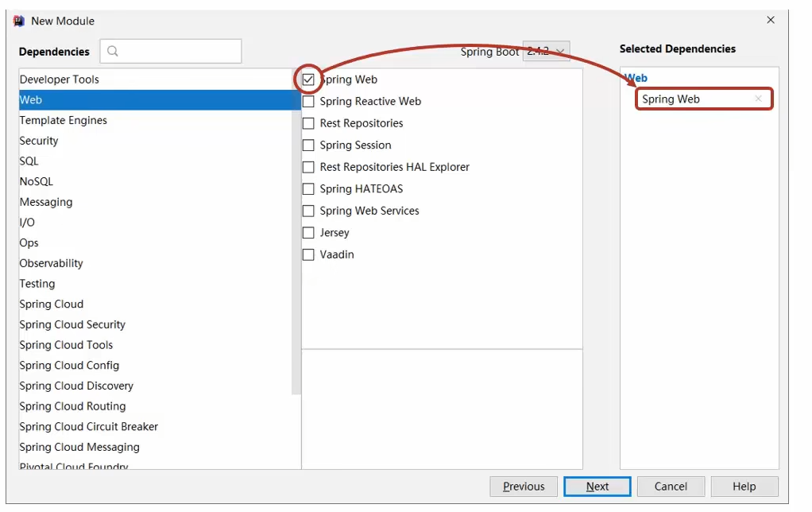This screenshot has height=512, width=812.
Task: Enable the Vaadin checkbox
Action: pyautogui.click(x=308, y=254)
